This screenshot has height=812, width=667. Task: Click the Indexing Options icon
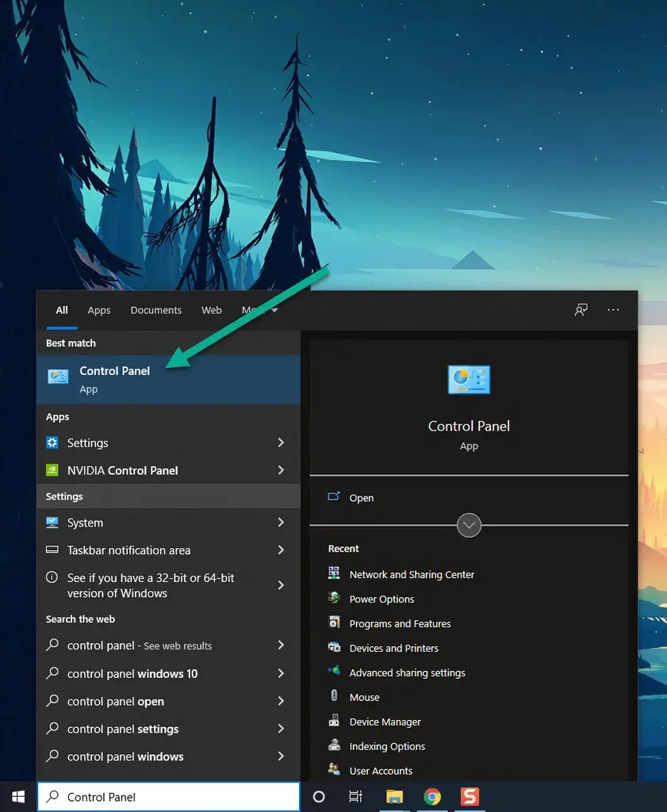point(334,745)
